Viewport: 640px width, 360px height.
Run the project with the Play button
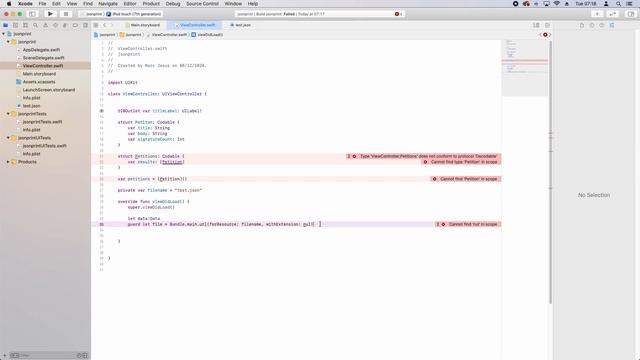[x=50, y=14]
